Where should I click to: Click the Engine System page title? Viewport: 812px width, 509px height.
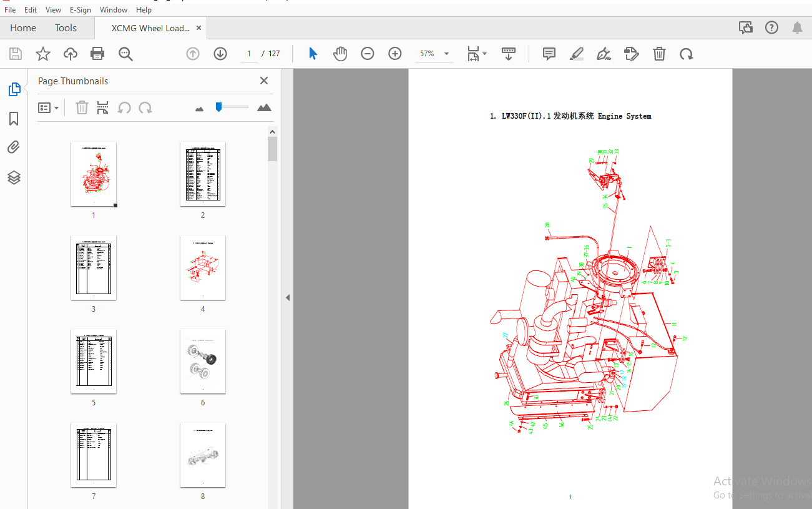[x=570, y=116]
